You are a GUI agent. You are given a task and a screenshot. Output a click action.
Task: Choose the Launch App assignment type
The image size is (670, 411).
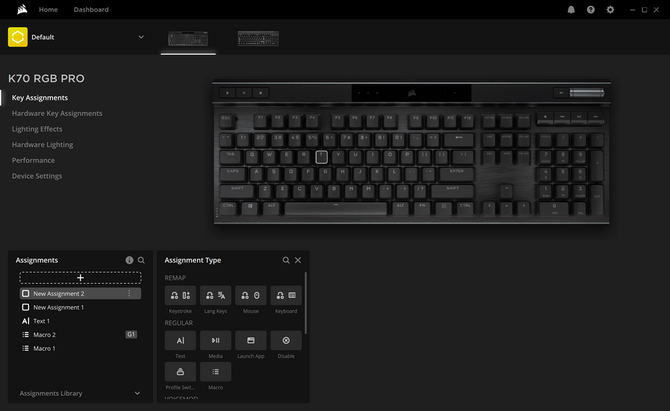251,340
